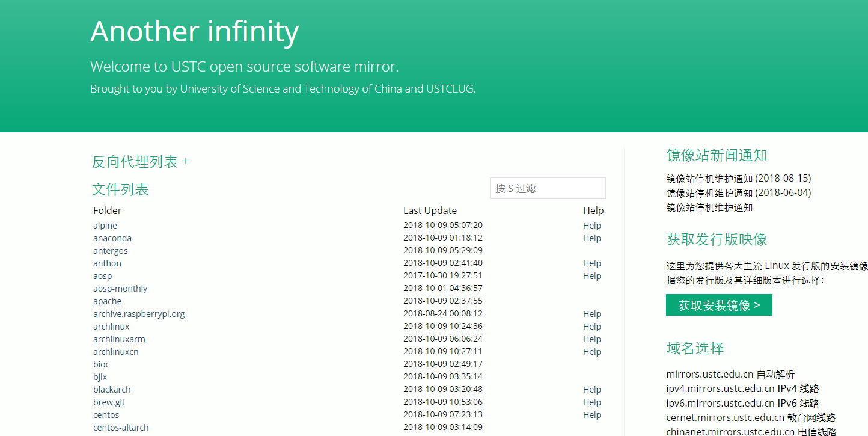
Task: Open the alpine folder link
Action: pos(105,226)
